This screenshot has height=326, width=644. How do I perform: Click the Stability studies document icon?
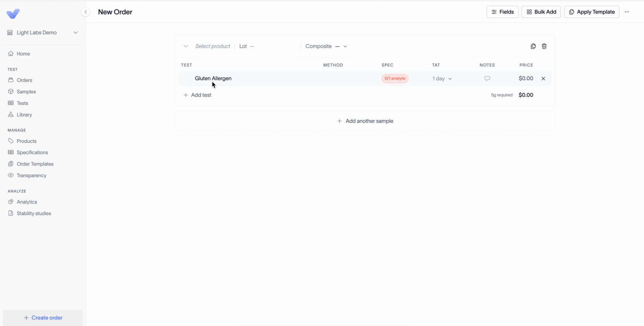coord(11,214)
